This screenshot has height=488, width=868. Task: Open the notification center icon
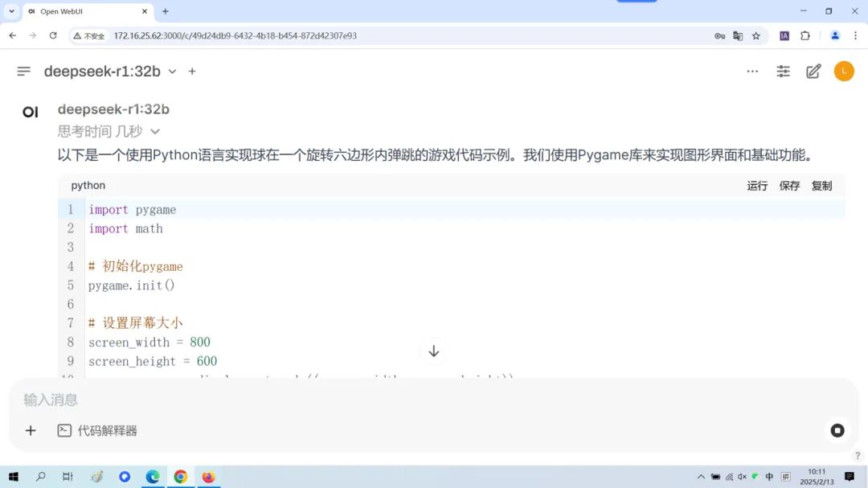coord(850,477)
